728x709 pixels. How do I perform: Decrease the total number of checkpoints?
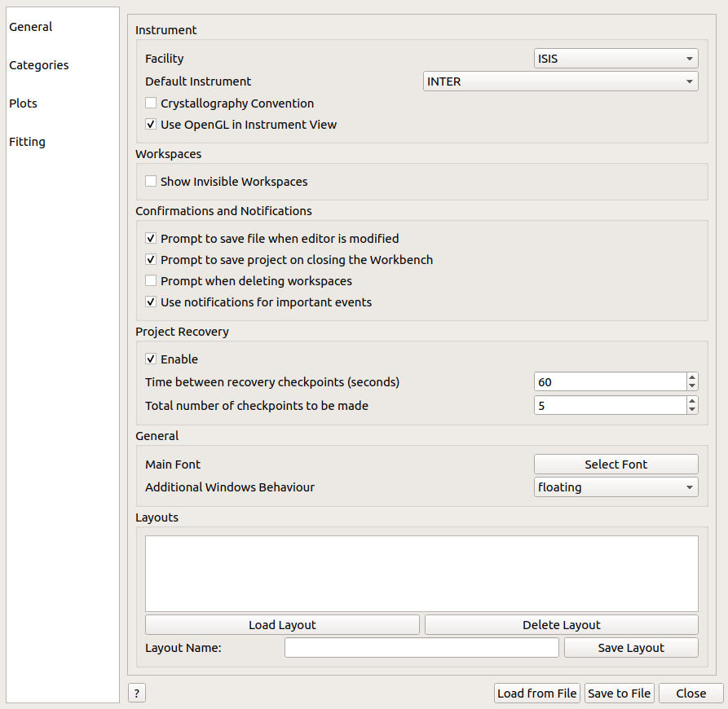coord(692,410)
